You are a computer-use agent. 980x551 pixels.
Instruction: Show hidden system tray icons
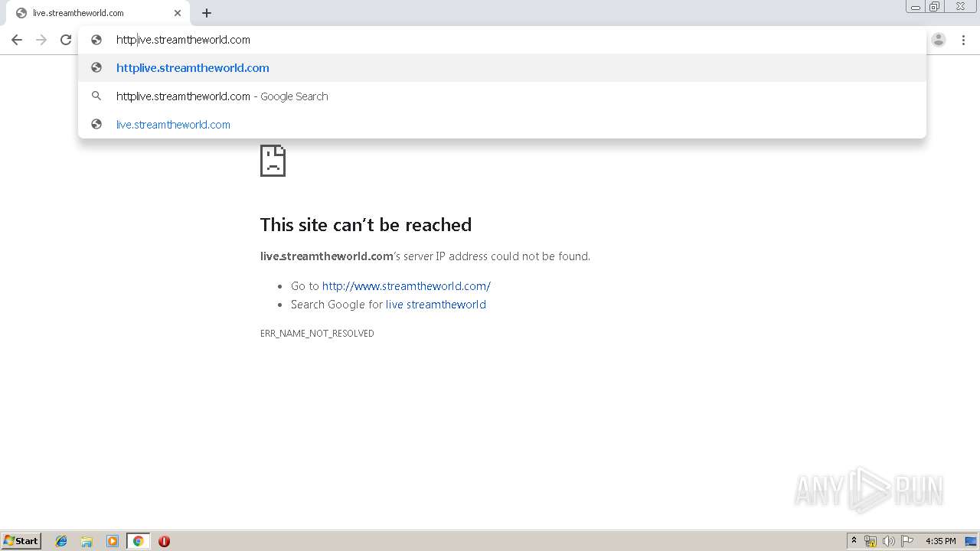(854, 541)
